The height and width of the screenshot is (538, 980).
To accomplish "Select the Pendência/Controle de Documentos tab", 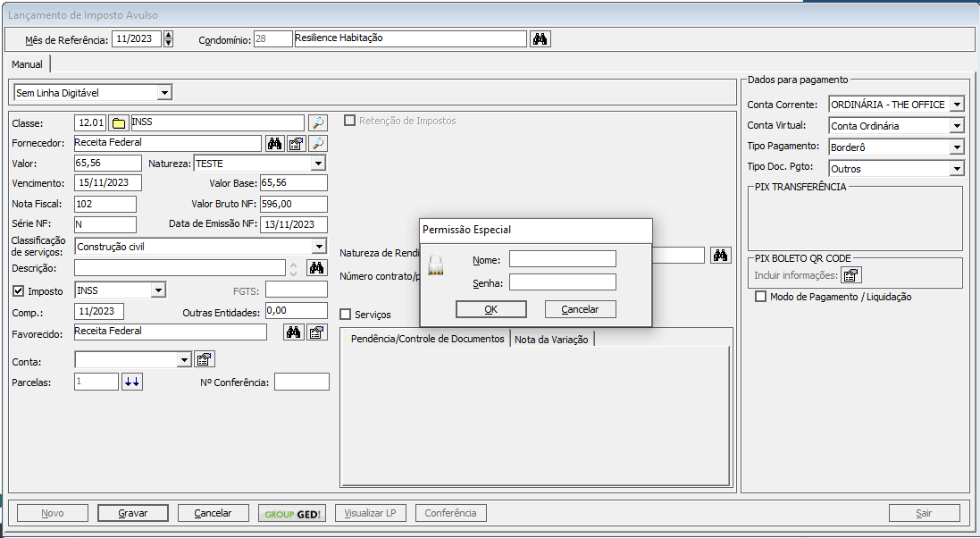I will coord(427,340).
